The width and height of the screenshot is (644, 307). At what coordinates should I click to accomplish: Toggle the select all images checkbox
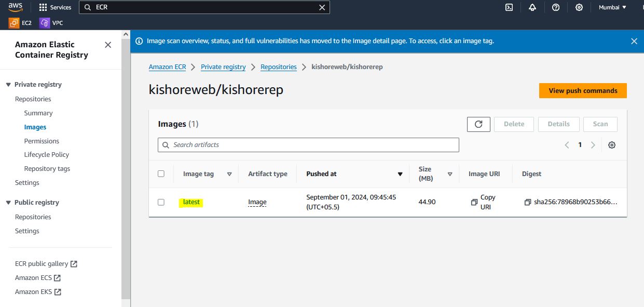161,173
